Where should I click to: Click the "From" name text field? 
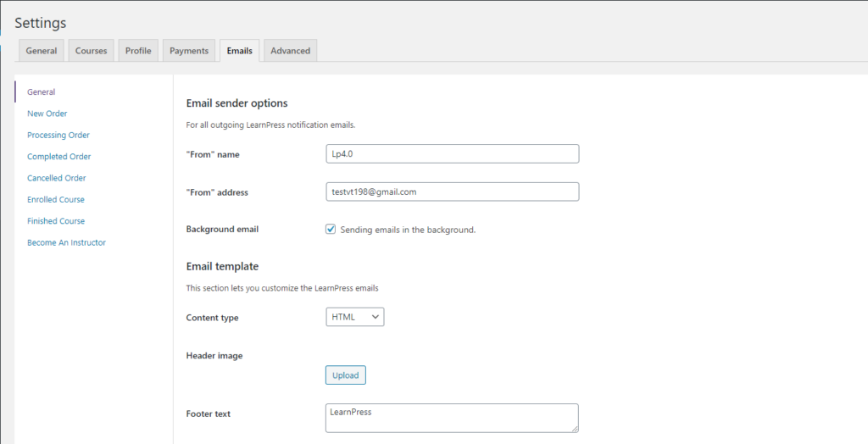[452, 153]
